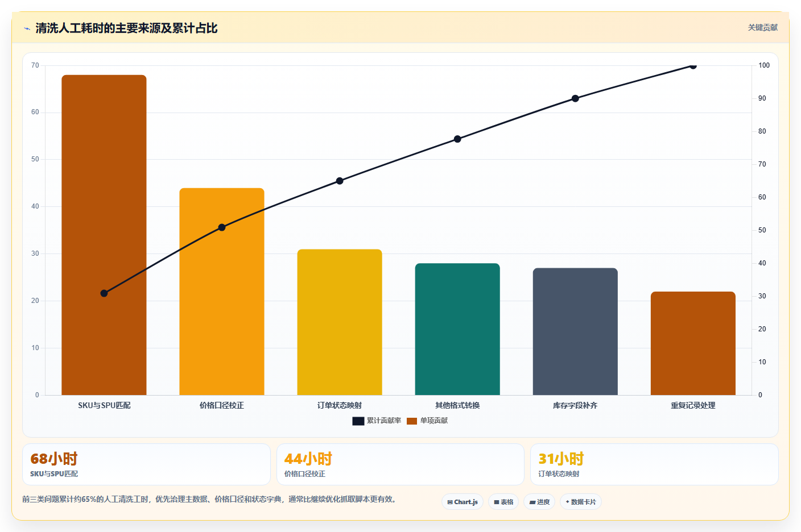The width and height of the screenshot is (801, 532).
Task: Click the 数据卡片 tag chip
Action: (x=581, y=502)
